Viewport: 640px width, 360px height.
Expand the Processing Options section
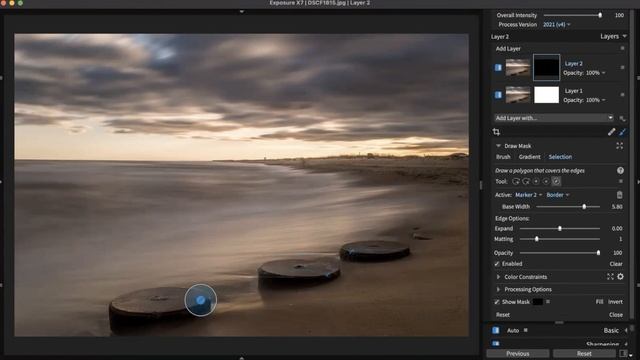point(498,289)
